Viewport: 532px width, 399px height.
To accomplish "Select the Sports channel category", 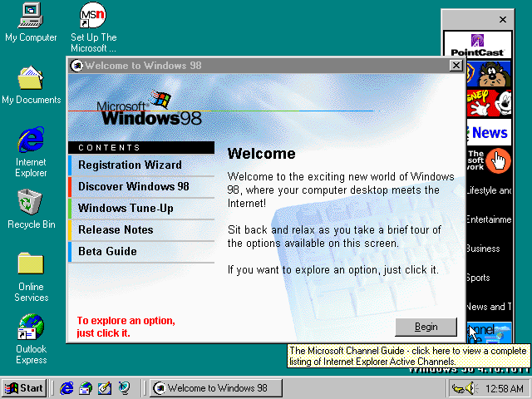I will tap(489, 278).
